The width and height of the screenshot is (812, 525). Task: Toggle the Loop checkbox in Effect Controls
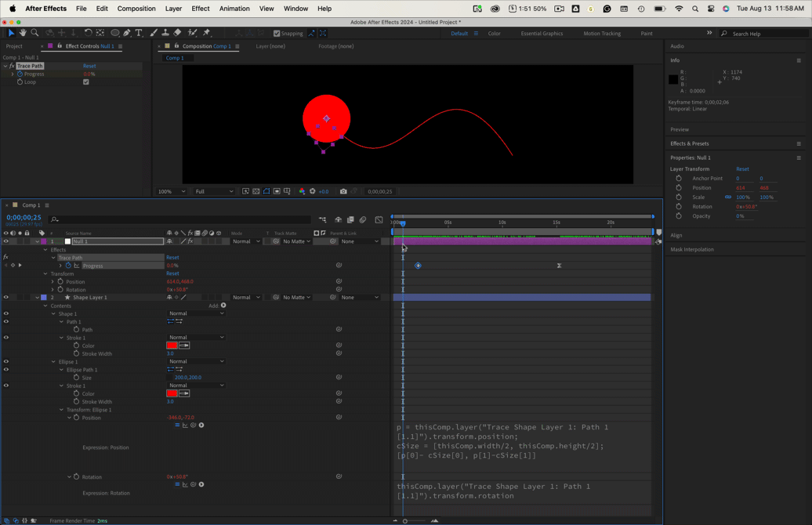pos(86,81)
